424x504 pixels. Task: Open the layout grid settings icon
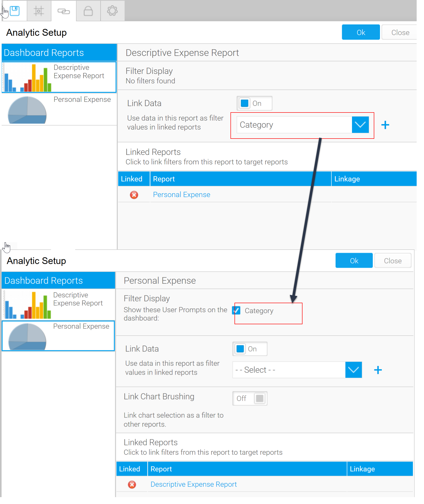pyautogui.click(x=39, y=11)
